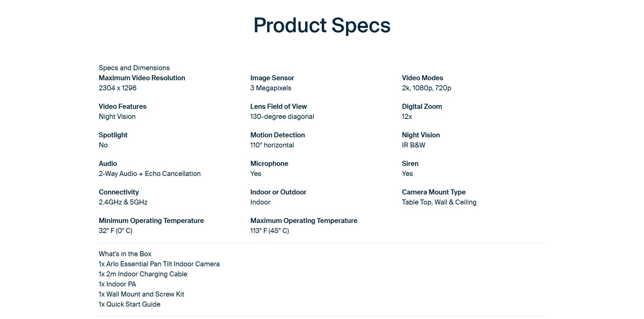644x319 pixels.
Task: Click the What's in the Box title
Action: pyautogui.click(x=125, y=254)
